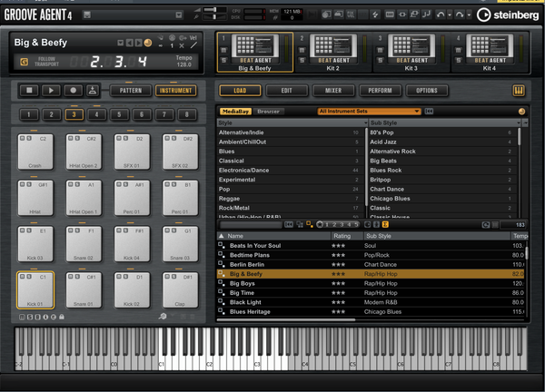Solo the HHat pad G#1
The image size is (545, 392).
pos(29,184)
